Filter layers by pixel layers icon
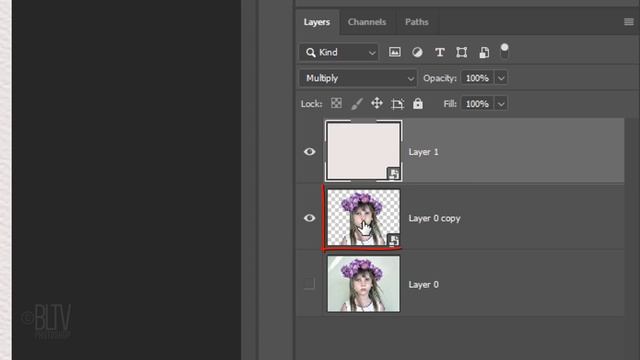 click(x=394, y=52)
